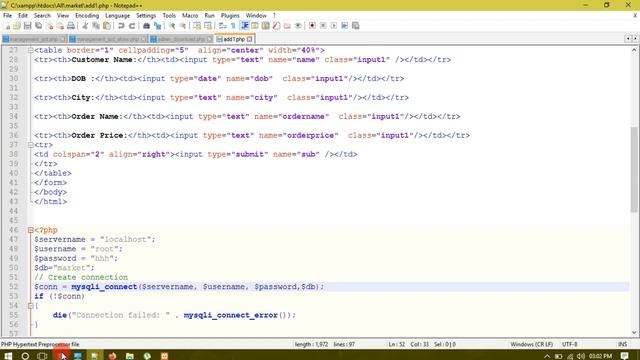Open the File menu
Image resolution: width=640 pixels, height=360 pixels.
(7, 16)
